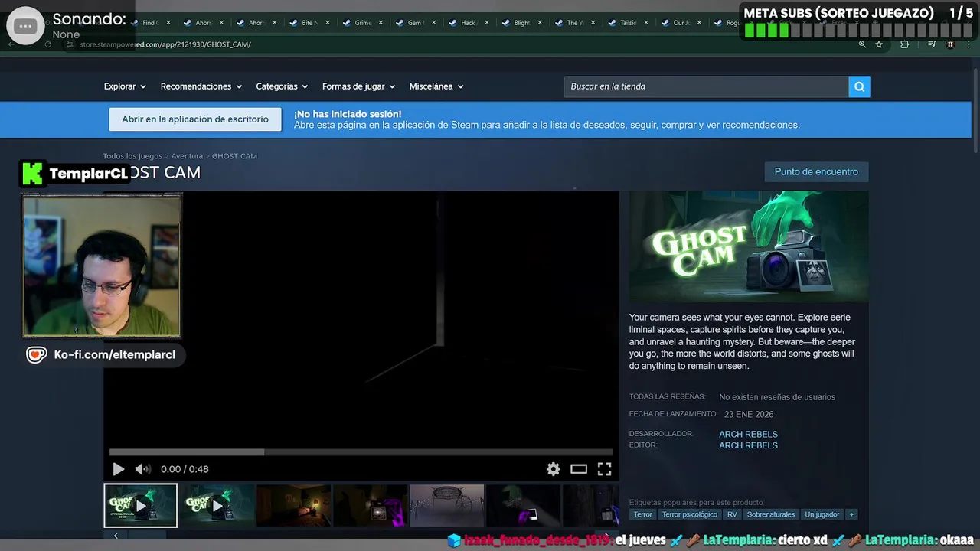Follow the 'GHOST CAM' breadcrumb link
980x551 pixels.
pos(234,156)
